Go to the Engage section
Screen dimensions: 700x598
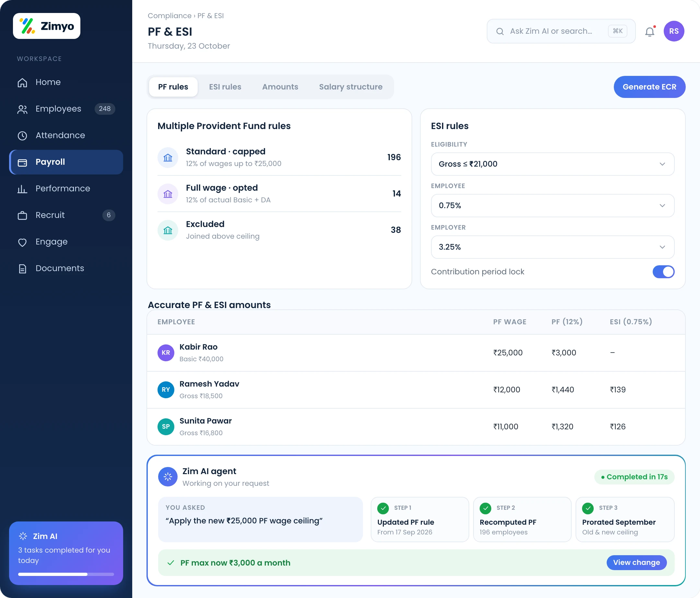point(66,242)
